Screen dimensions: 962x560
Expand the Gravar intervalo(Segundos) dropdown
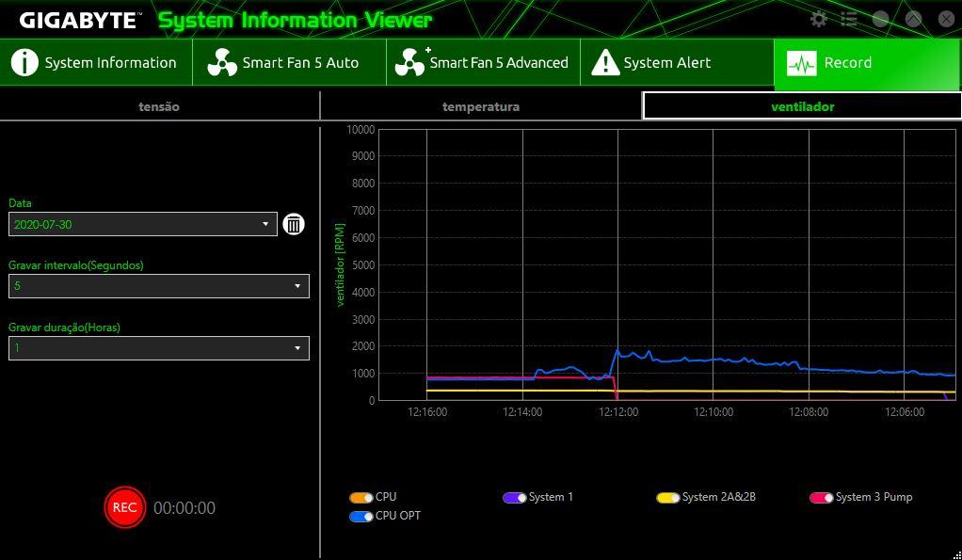[x=159, y=286]
